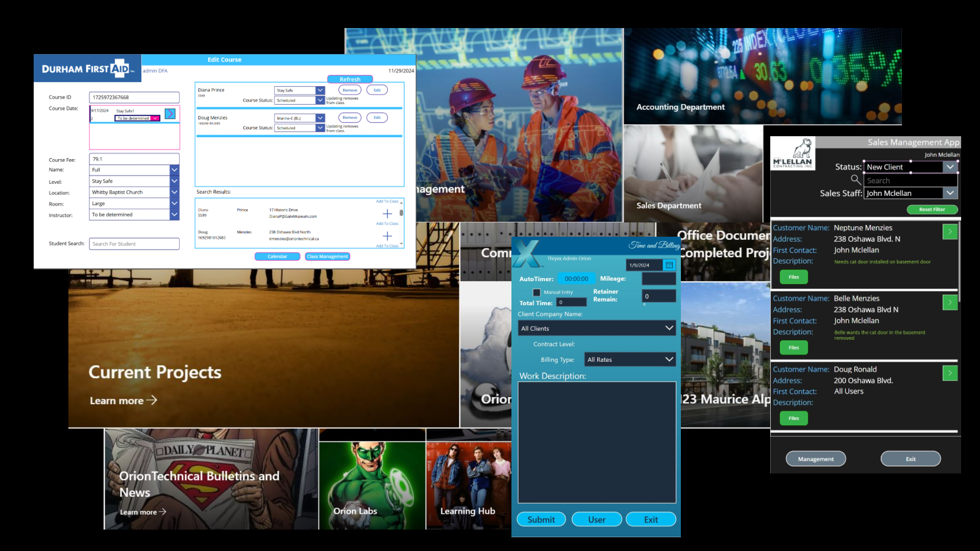The height and width of the screenshot is (551, 980).
Task: Click the plus icon to add Diana Prince to class
Action: pyautogui.click(x=387, y=213)
